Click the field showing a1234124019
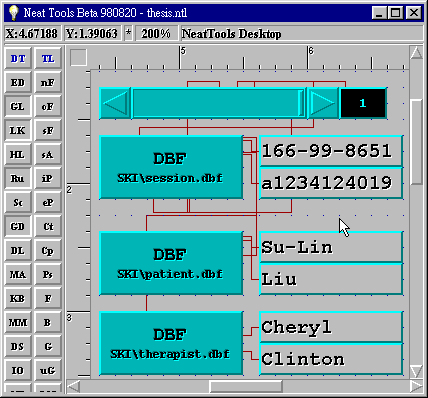This screenshot has height=398, width=428. pos(331,183)
